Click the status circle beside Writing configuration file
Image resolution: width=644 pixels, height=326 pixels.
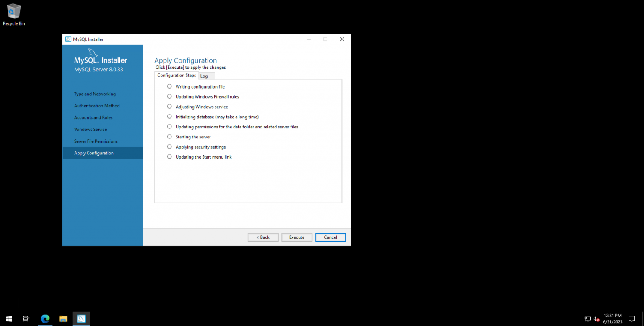pyautogui.click(x=169, y=86)
